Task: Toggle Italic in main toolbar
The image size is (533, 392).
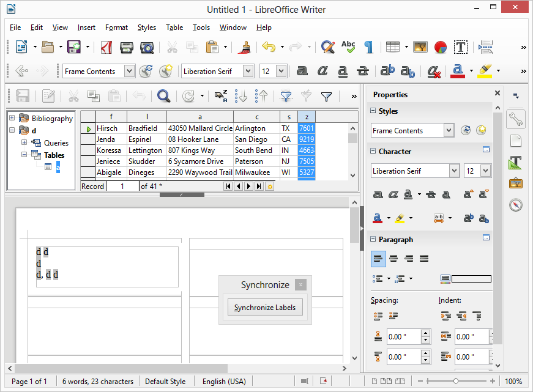Action: click(x=322, y=71)
